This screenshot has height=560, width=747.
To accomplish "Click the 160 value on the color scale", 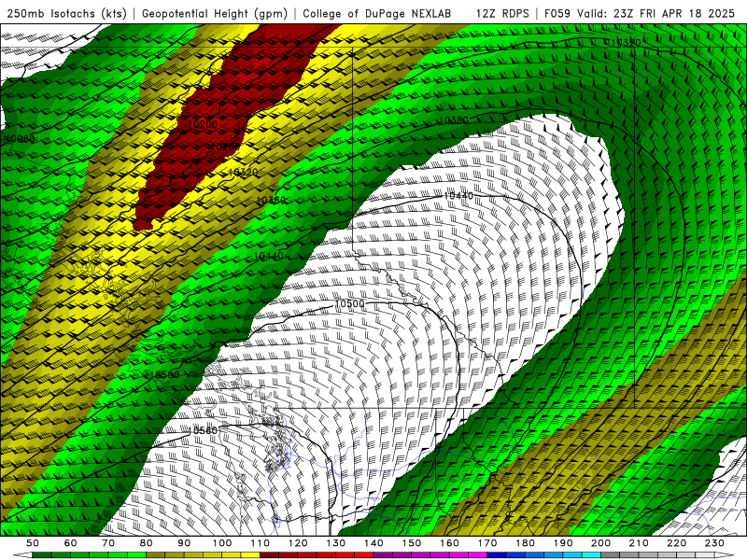I will 449,543.
